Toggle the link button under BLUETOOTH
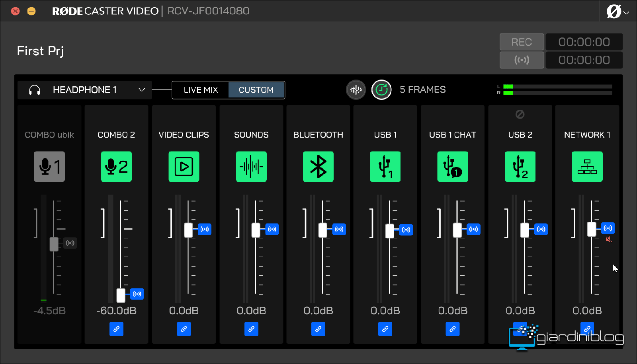The image size is (637, 364). [318, 329]
